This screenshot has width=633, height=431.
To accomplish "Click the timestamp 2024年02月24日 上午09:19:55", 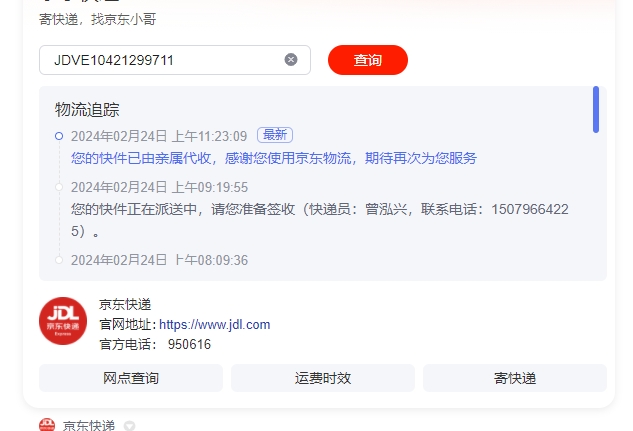I will (x=159, y=187).
